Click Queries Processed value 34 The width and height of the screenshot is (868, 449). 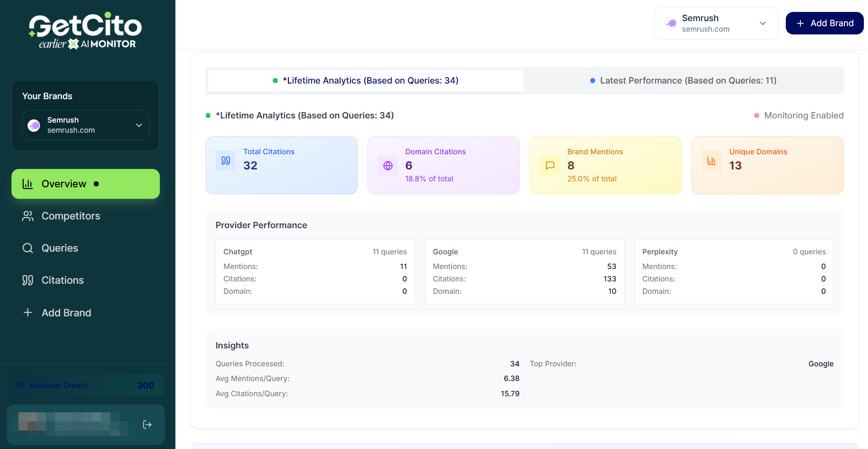click(515, 364)
